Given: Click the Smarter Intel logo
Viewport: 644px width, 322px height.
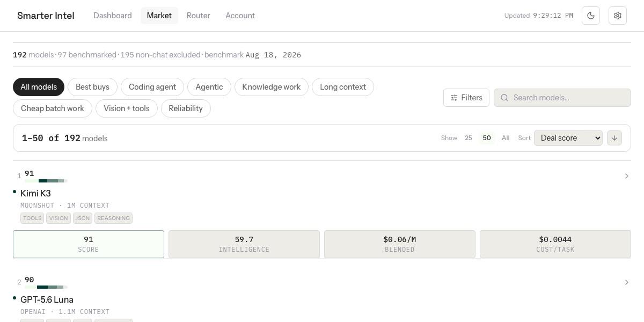Looking at the screenshot, I should [46, 16].
